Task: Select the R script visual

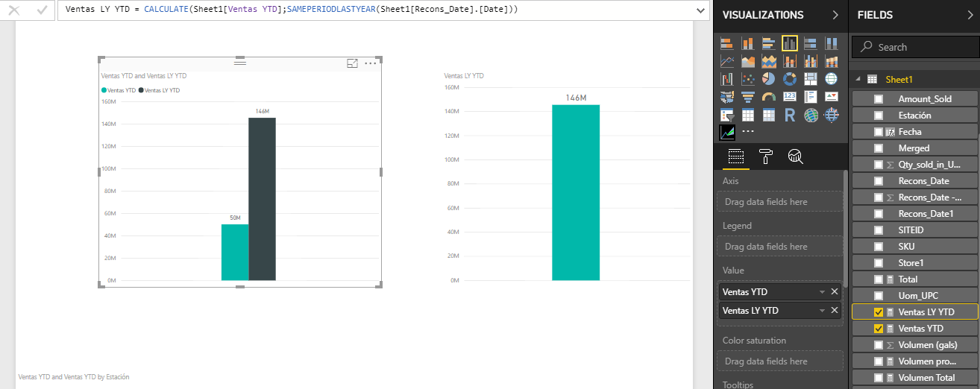Action: pos(790,115)
